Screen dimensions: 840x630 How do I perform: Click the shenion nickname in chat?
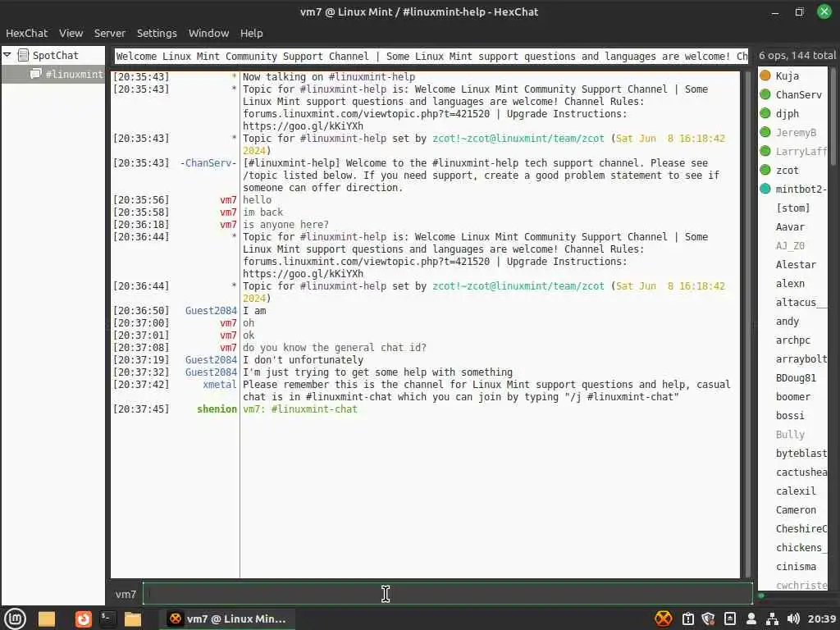pyautogui.click(x=217, y=409)
